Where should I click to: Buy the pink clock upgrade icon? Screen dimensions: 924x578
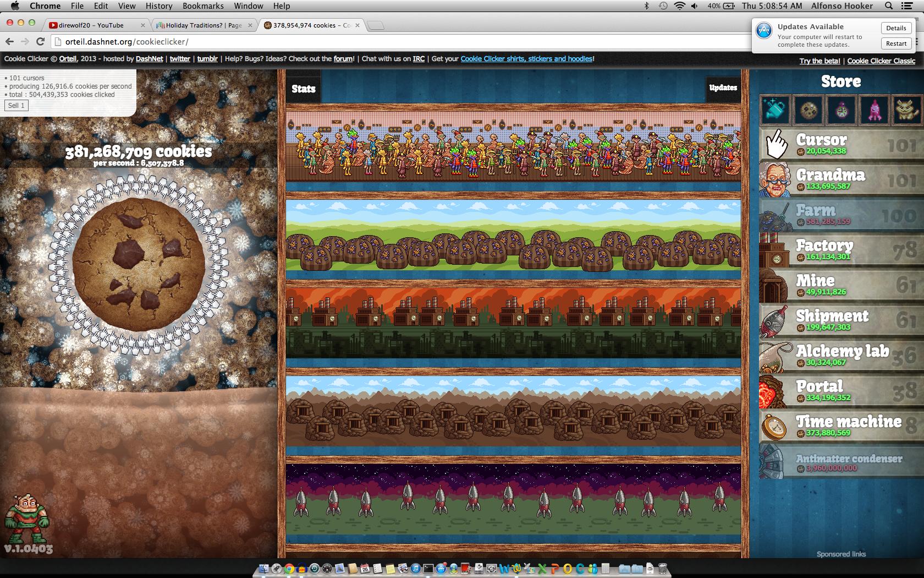(842, 109)
